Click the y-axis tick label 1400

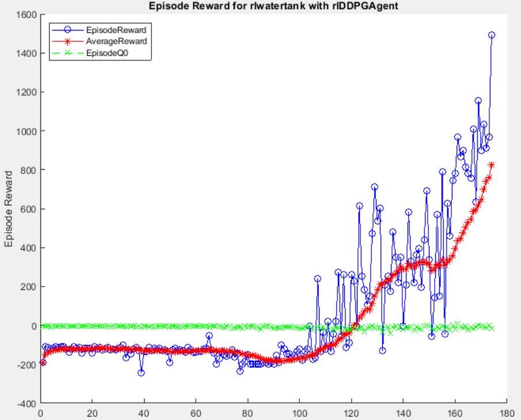(x=26, y=54)
